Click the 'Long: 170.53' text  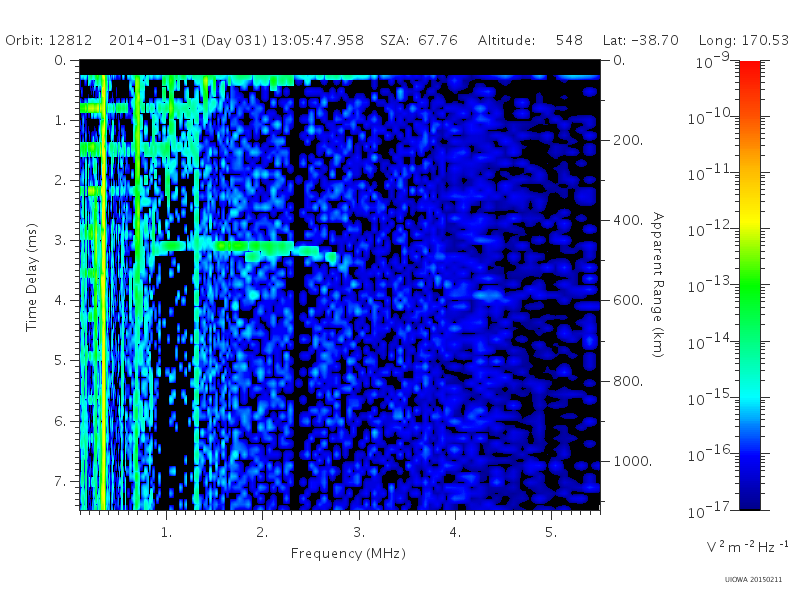(x=743, y=40)
